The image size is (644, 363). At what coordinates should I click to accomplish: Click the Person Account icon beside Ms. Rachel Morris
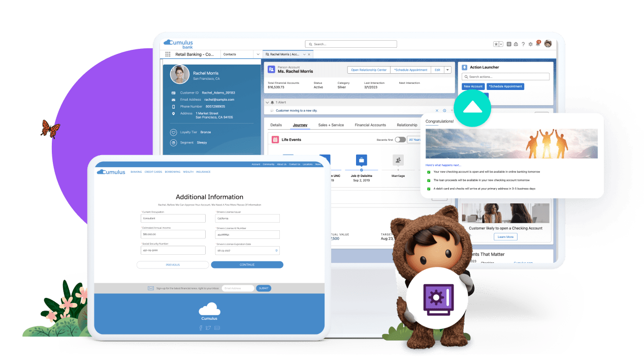coord(272,69)
